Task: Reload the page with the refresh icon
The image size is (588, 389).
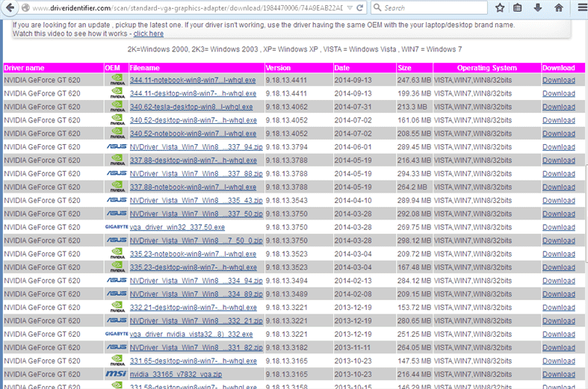Action: pos(359,8)
